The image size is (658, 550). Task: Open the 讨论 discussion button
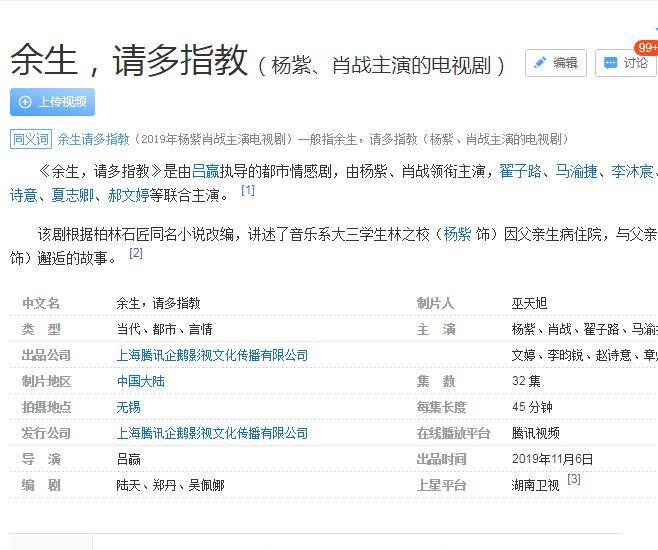[625, 63]
